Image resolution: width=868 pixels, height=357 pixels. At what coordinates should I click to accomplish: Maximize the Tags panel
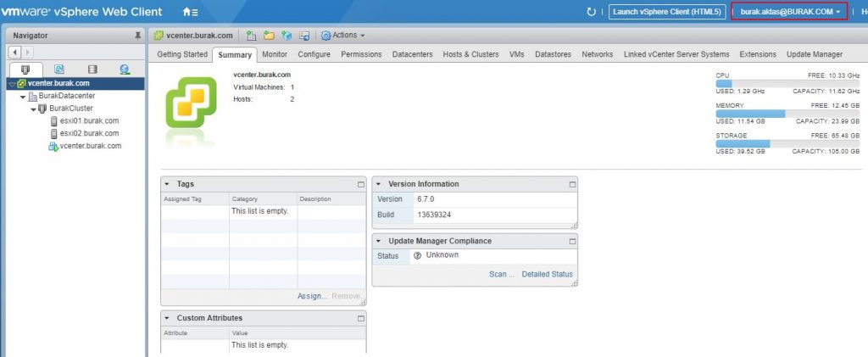click(x=361, y=184)
